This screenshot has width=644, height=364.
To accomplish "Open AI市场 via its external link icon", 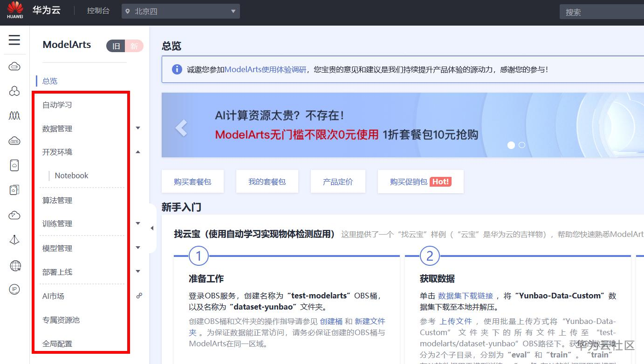I will (x=139, y=295).
